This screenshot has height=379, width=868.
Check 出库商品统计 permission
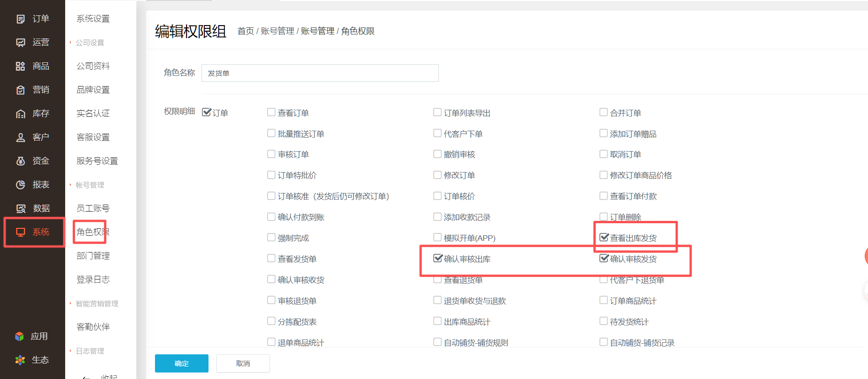[x=437, y=321]
